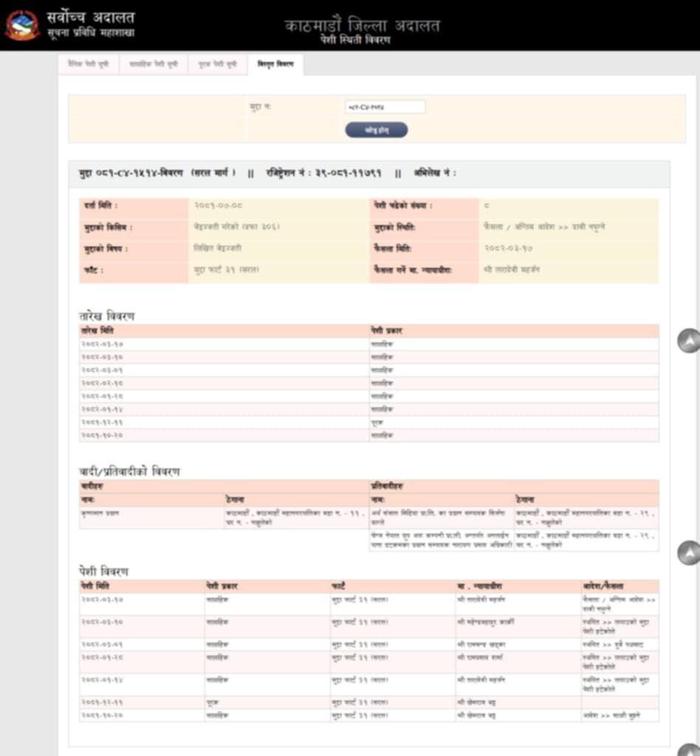Image resolution: width=700 pixels, height=756 pixels.
Task: Click the Supreme Court emblem logo
Action: (22, 25)
